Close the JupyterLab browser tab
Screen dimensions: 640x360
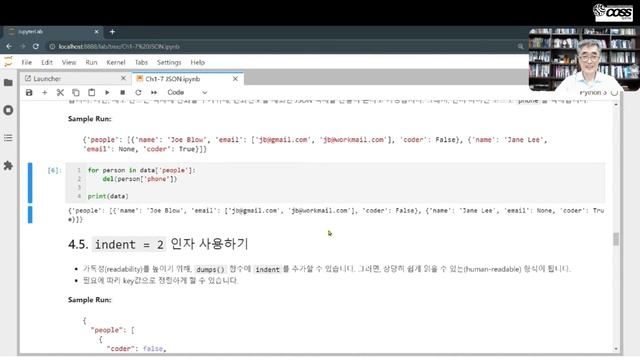point(96,32)
